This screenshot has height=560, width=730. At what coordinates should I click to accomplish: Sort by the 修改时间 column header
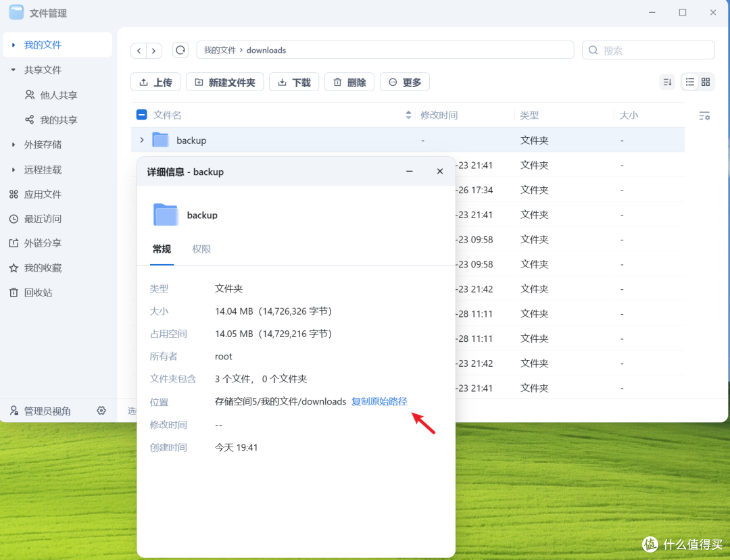click(439, 116)
